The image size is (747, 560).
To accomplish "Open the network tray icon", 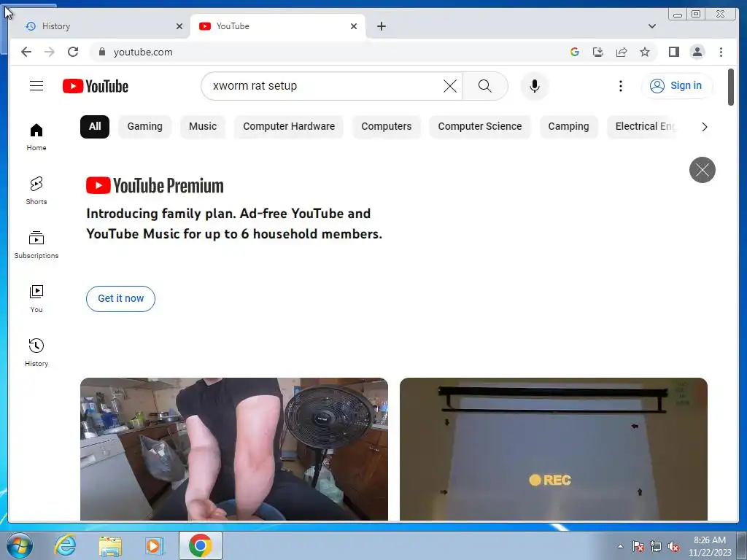I will point(656,546).
